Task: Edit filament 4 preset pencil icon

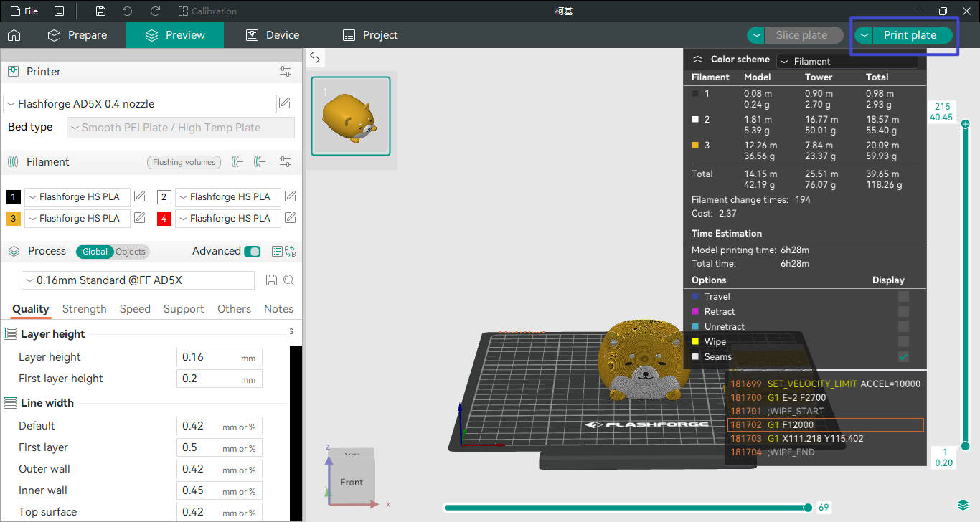Action: [291, 218]
